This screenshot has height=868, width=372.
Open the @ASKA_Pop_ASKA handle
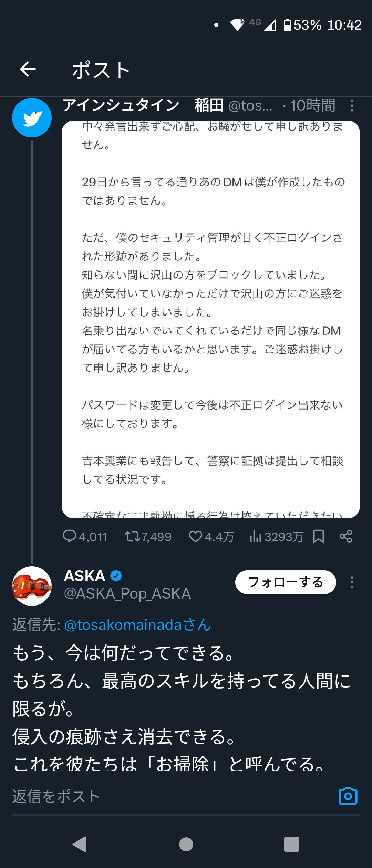(x=127, y=593)
